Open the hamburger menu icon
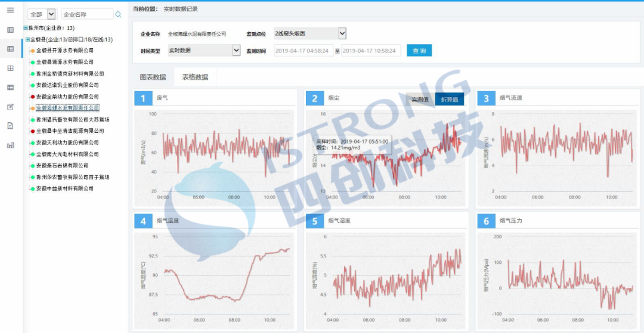Viewport: 644px width, 333px height. (11, 10)
